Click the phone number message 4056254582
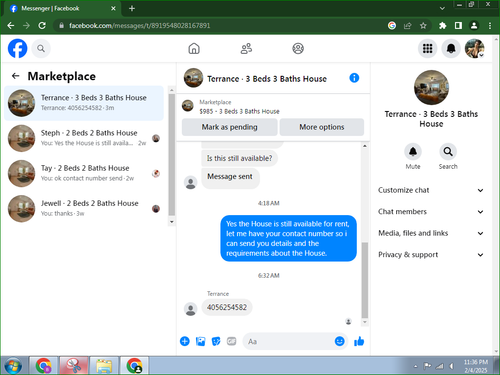Viewport: 500px width, 375px height. (227, 307)
